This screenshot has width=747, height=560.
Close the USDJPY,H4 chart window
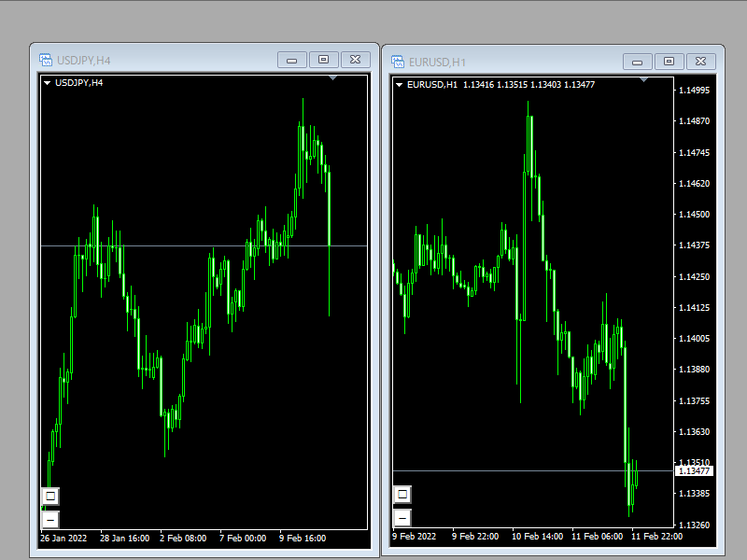[355, 60]
